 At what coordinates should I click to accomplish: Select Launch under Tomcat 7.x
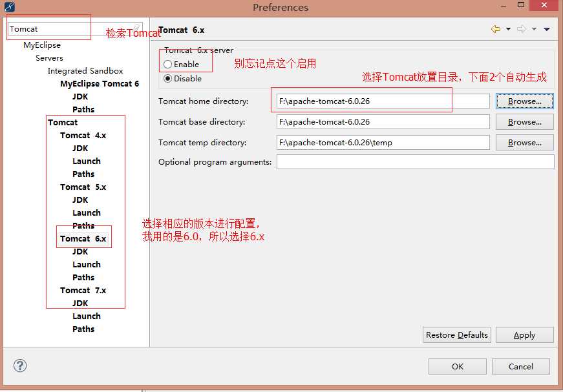pos(87,316)
